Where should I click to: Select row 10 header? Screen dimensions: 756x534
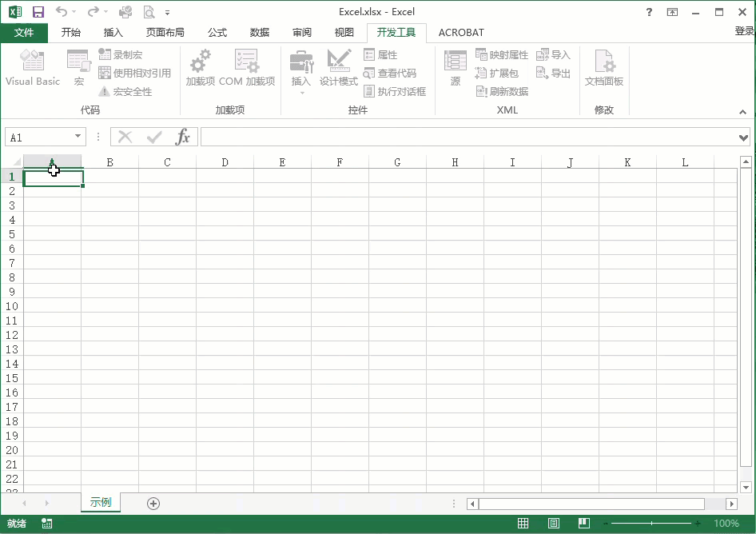click(12, 306)
